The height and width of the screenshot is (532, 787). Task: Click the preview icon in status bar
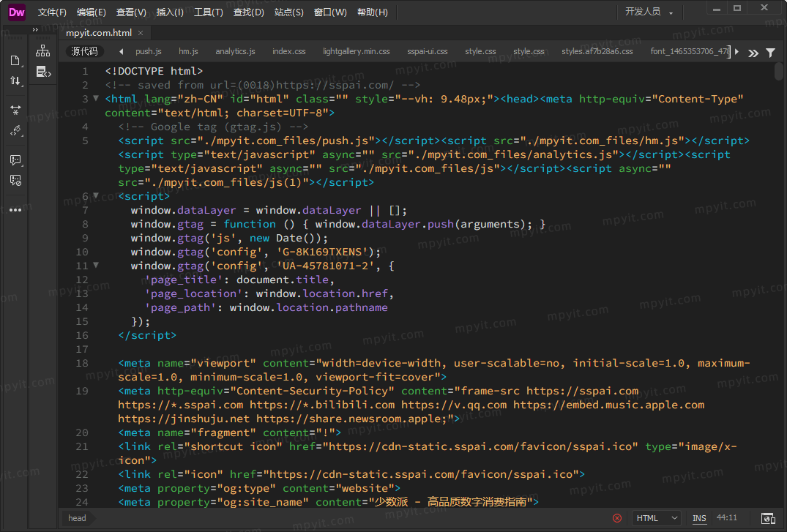[768, 518]
